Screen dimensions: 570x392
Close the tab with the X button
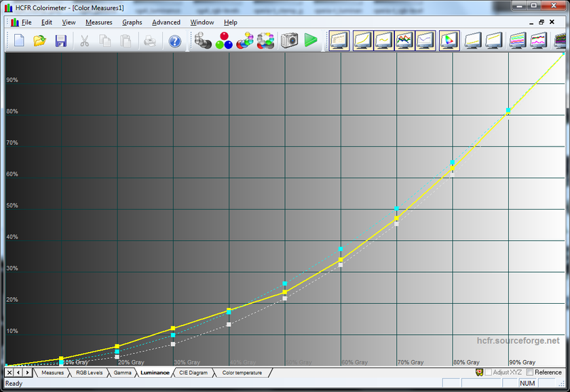[x=9, y=372]
